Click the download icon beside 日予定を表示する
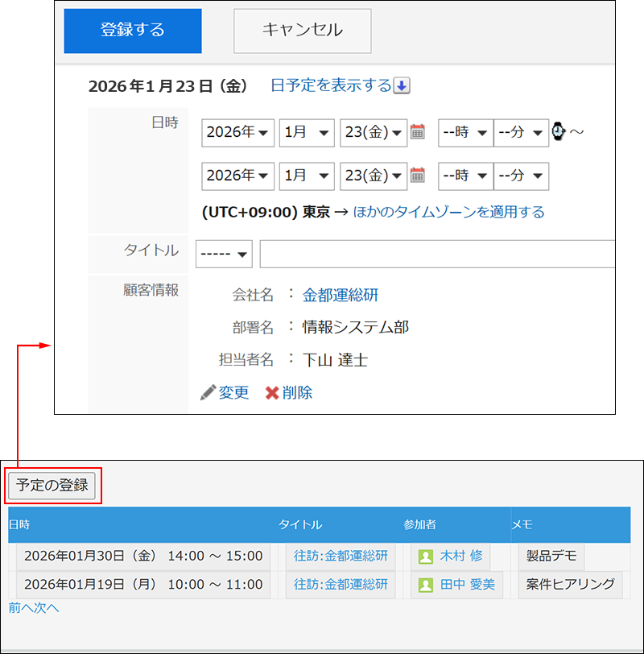644x654 pixels. tap(401, 86)
